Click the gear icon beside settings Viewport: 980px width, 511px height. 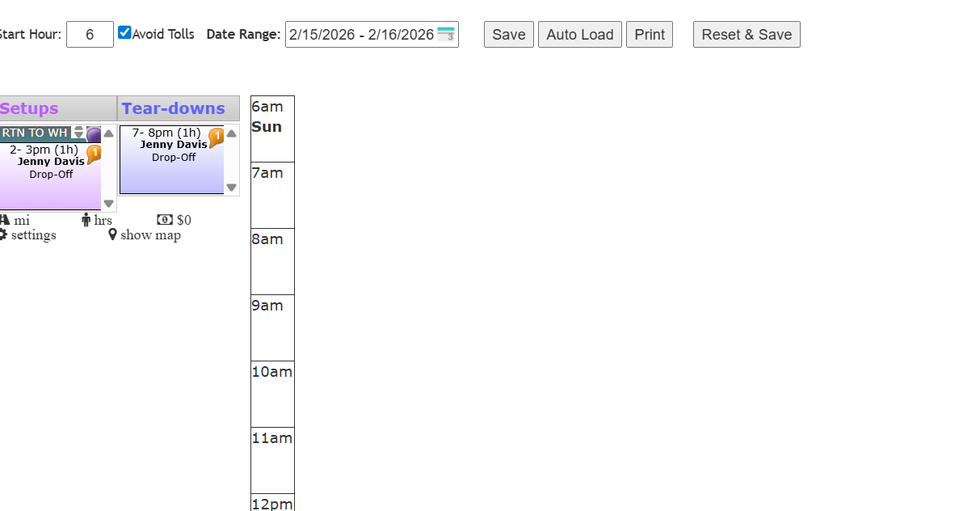click(x=3, y=235)
